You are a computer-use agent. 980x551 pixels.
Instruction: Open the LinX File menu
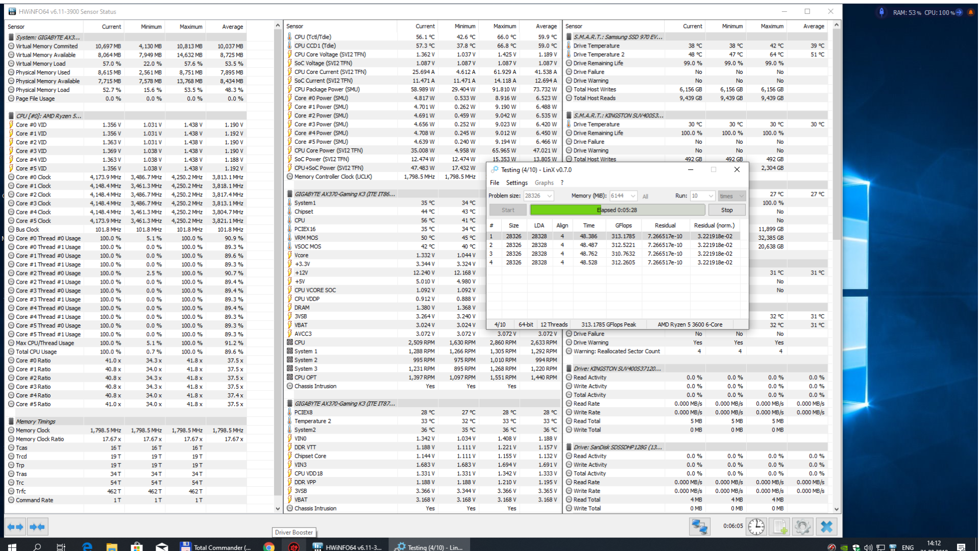pos(494,183)
